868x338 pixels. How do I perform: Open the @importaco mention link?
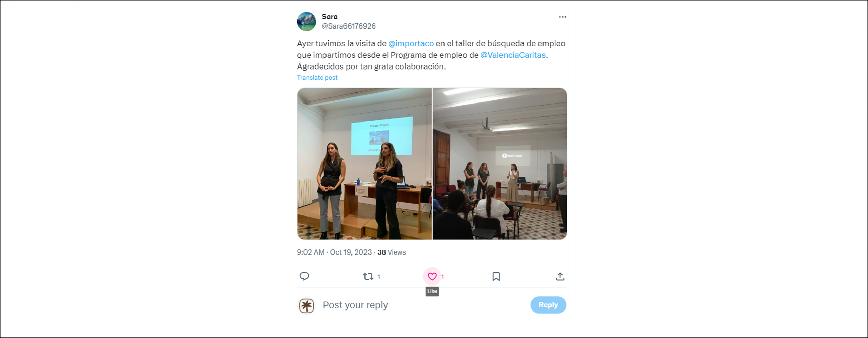[x=411, y=43]
